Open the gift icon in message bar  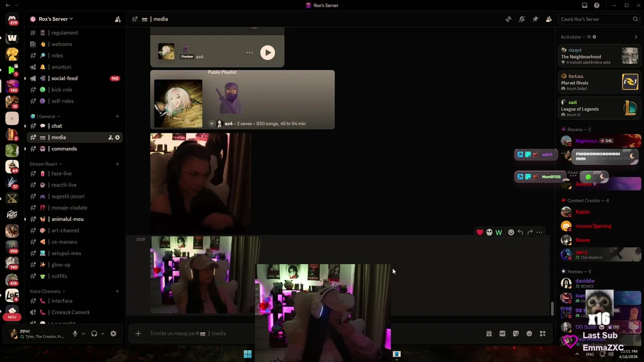[489, 333]
